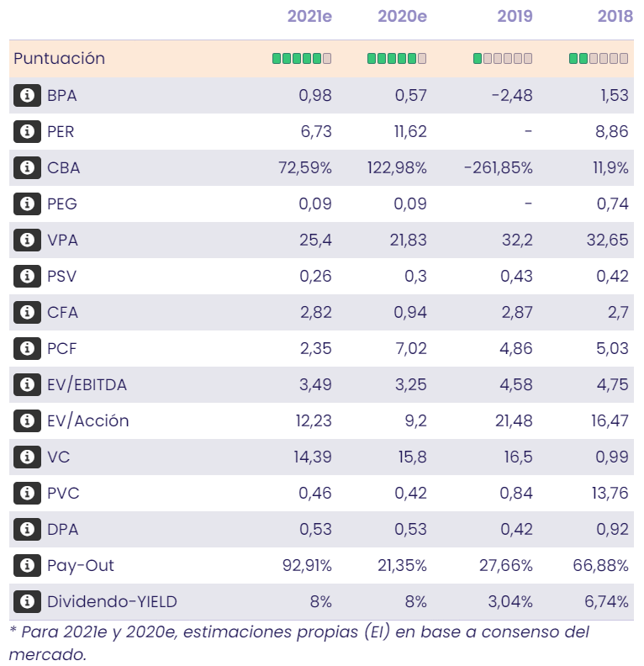
Task: Click the VPA info icon
Action: coord(27,240)
